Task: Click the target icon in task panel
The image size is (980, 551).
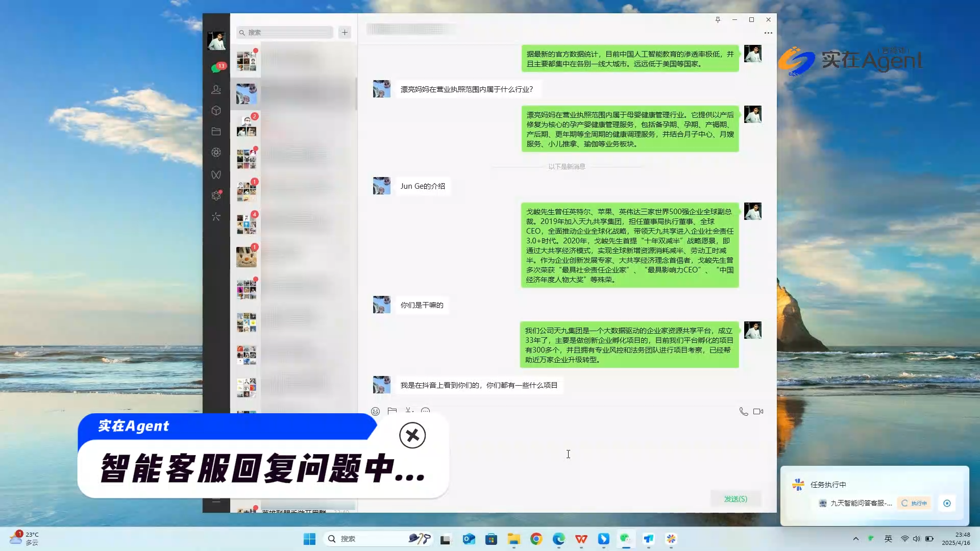Action: (947, 503)
